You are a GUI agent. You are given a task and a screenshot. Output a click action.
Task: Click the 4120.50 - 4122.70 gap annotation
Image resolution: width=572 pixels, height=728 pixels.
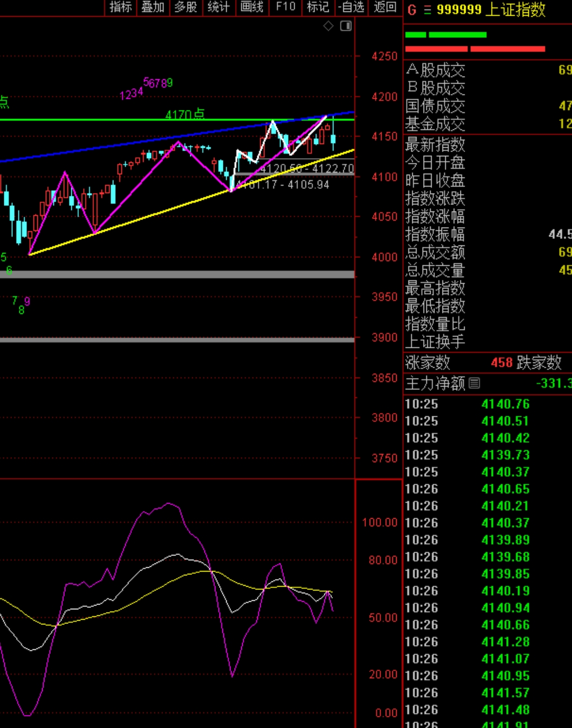click(307, 169)
